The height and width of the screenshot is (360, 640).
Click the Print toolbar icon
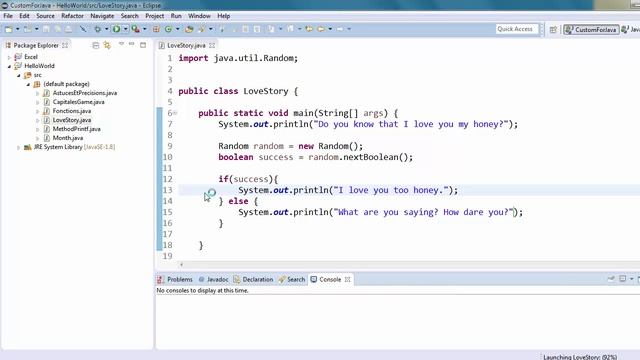click(69, 29)
